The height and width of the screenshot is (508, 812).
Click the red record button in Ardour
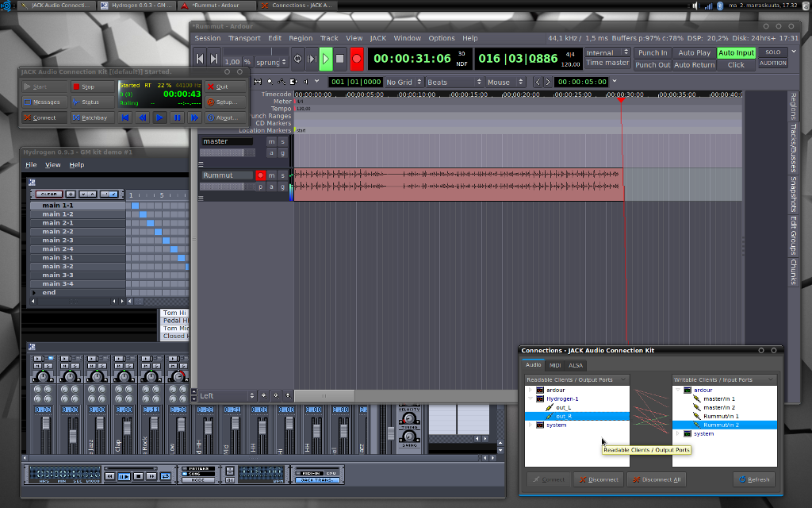click(x=357, y=58)
